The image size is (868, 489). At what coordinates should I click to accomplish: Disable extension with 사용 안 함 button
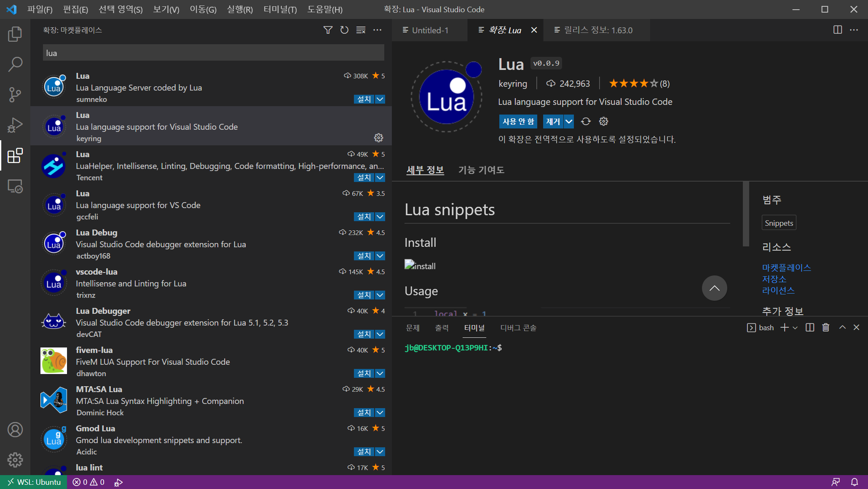(x=518, y=121)
